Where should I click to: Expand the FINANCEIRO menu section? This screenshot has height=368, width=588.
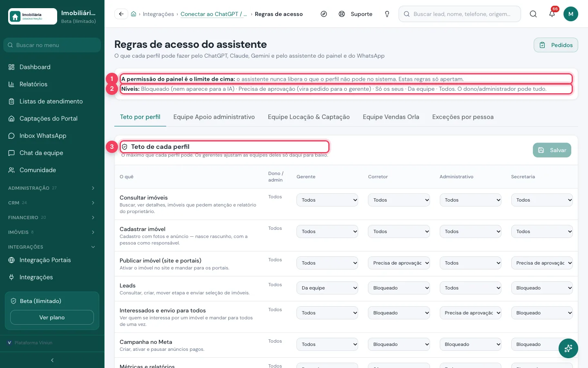point(52,218)
